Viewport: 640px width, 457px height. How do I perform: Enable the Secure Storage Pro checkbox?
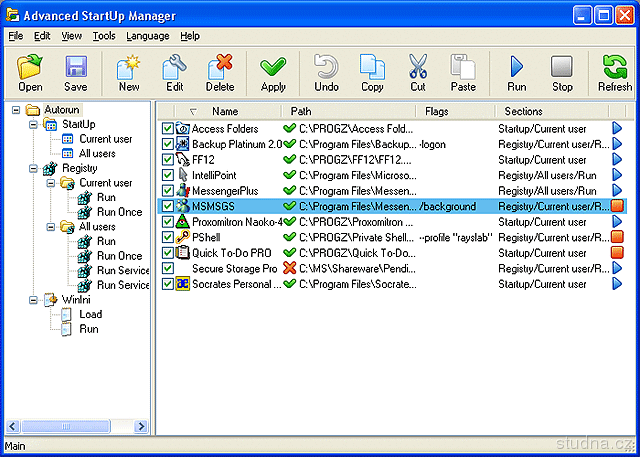tap(167, 268)
